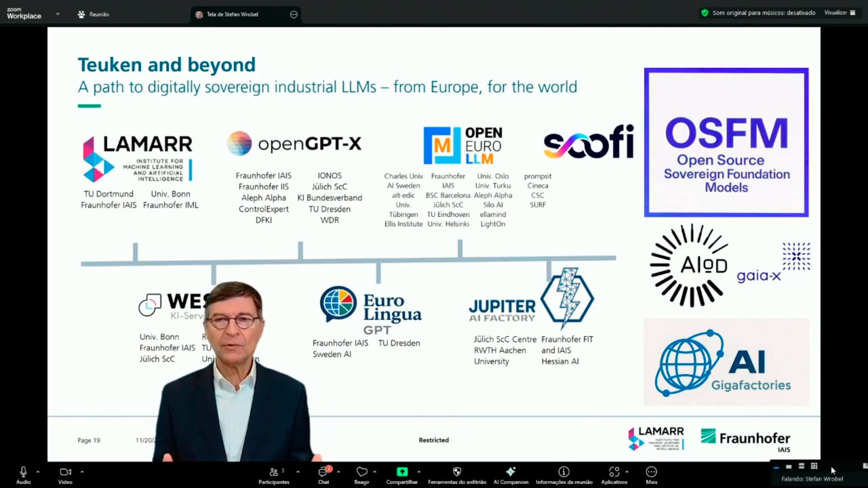
Task: Open the Zoom Workplace dropdown menu
Action: [58, 14]
